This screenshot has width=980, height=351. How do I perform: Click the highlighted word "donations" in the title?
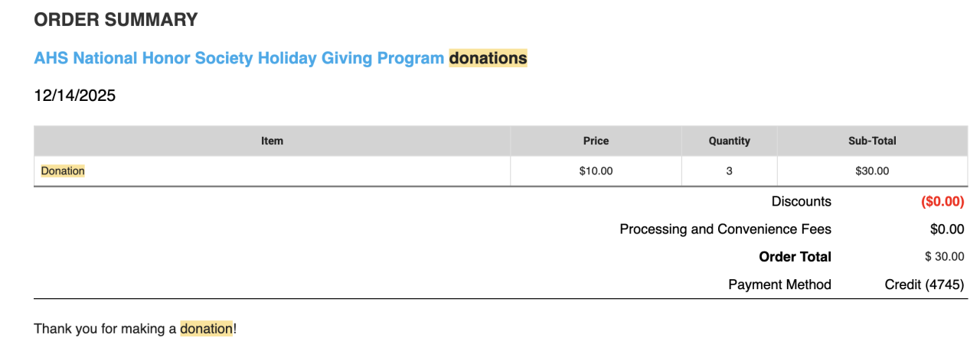pos(488,58)
